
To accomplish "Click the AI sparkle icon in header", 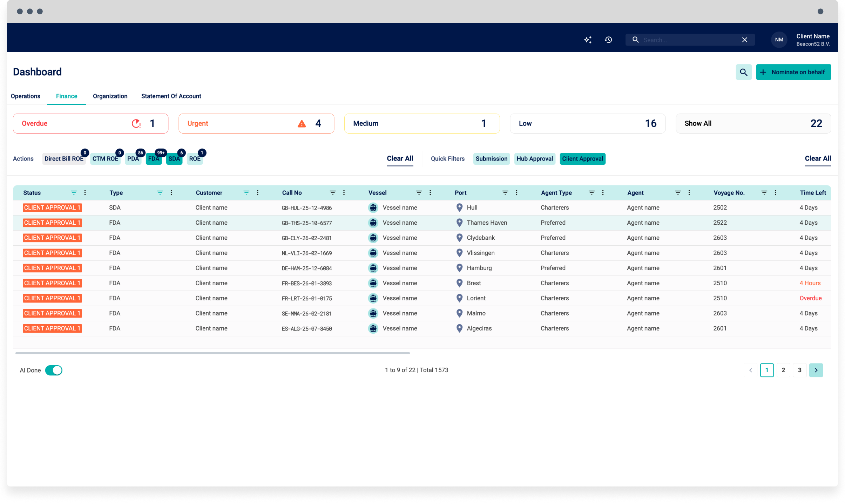I will click(x=588, y=40).
